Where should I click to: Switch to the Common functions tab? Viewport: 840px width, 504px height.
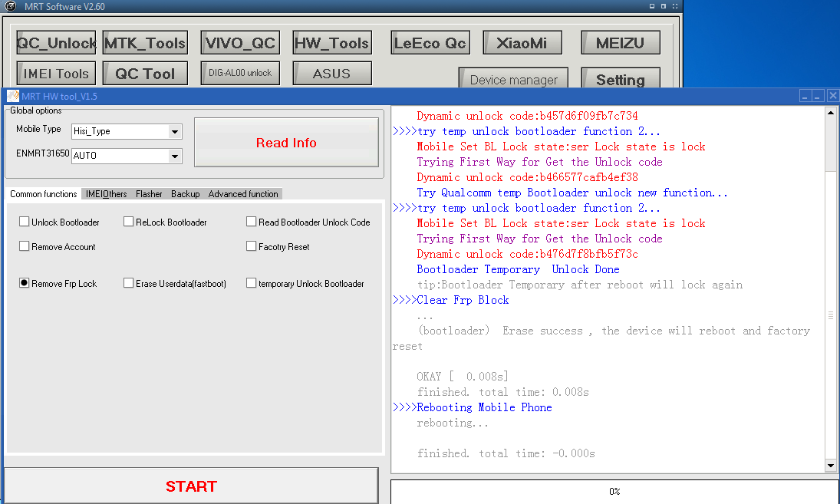coord(44,194)
